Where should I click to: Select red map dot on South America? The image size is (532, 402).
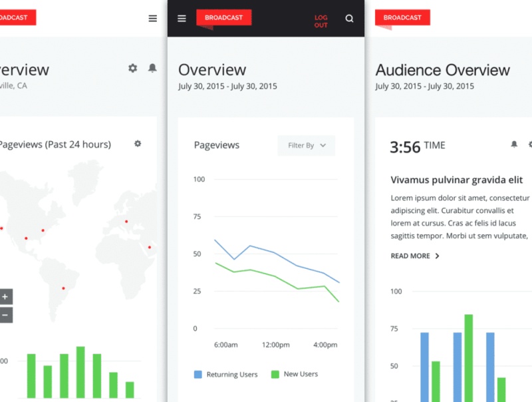click(x=63, y=288)
